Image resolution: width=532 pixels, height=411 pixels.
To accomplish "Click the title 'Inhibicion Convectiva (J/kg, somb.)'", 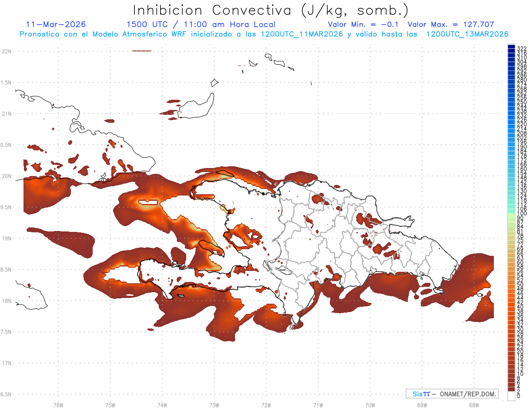I will click(x=270, y=10).
